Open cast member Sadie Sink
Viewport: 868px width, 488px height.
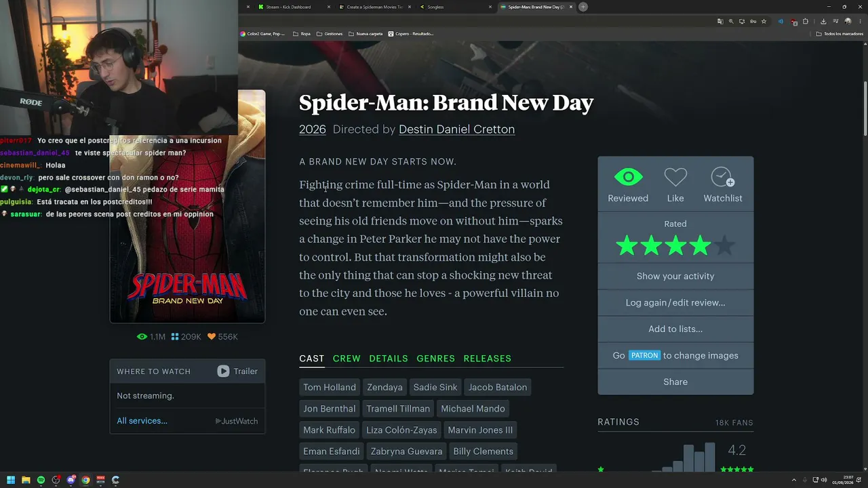(435, 387)
